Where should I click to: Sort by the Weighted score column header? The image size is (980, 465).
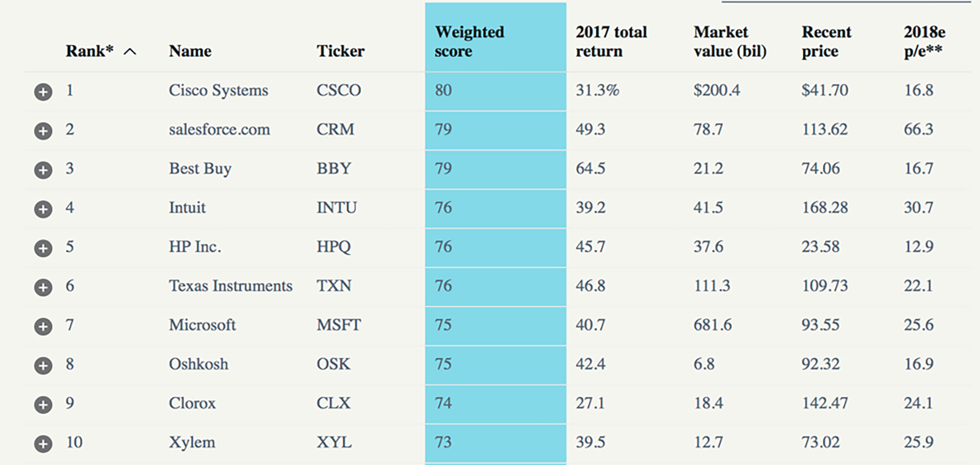point(469,42)
